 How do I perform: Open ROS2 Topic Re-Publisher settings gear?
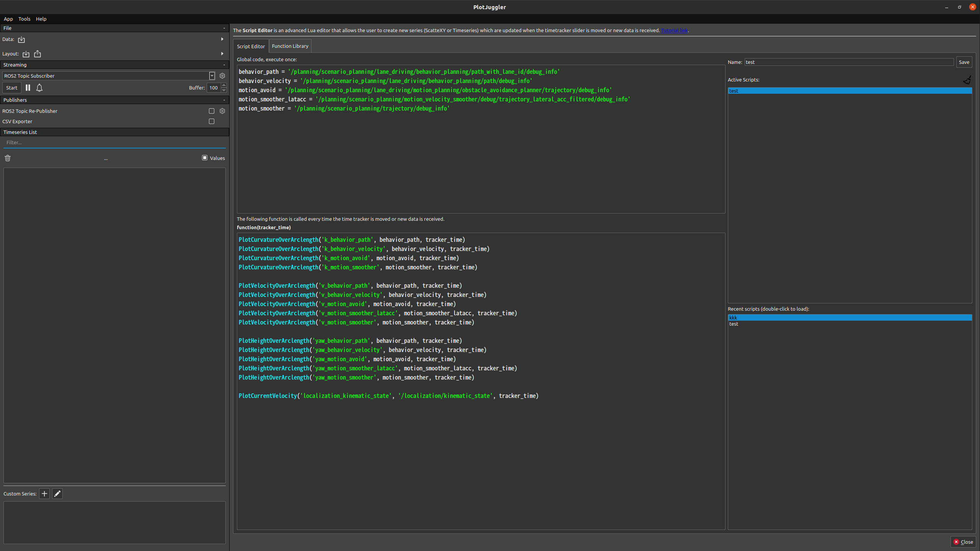point(222,111)
